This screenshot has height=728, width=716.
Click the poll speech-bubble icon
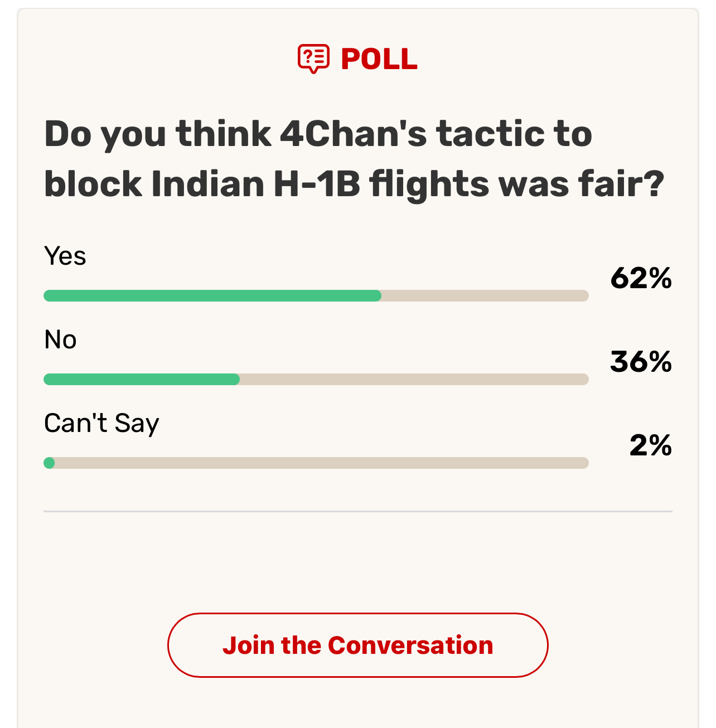coord(313,59)
